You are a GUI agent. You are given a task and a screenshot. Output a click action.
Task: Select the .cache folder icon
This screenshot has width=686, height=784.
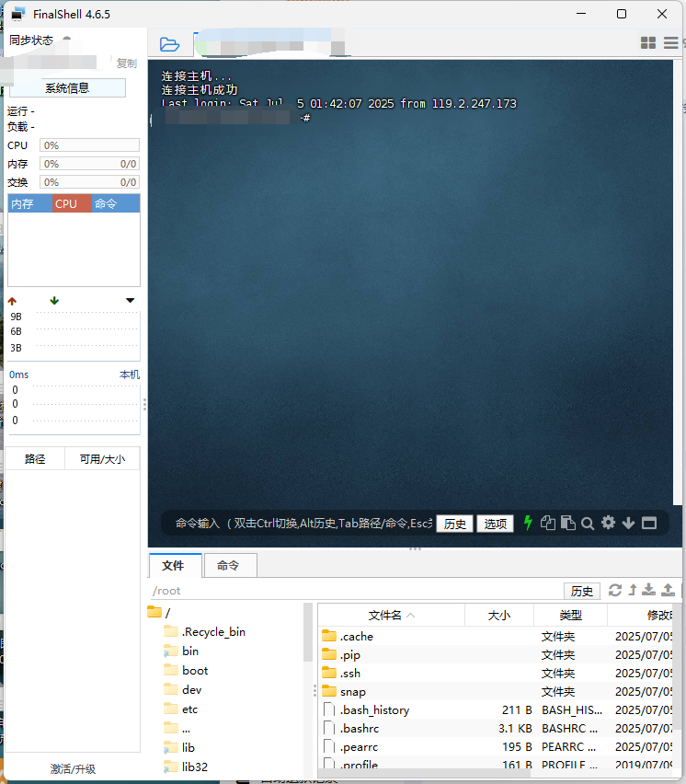click(329, 636)
